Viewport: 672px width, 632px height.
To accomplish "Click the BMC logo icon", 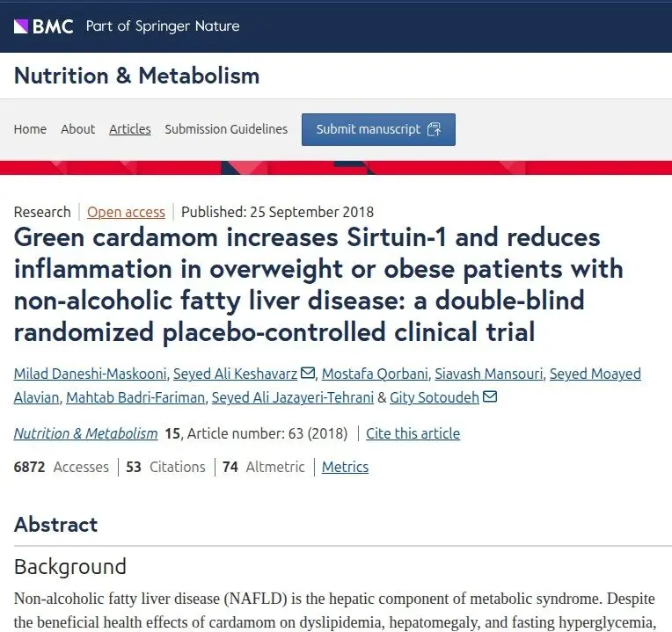I will 21,26.
